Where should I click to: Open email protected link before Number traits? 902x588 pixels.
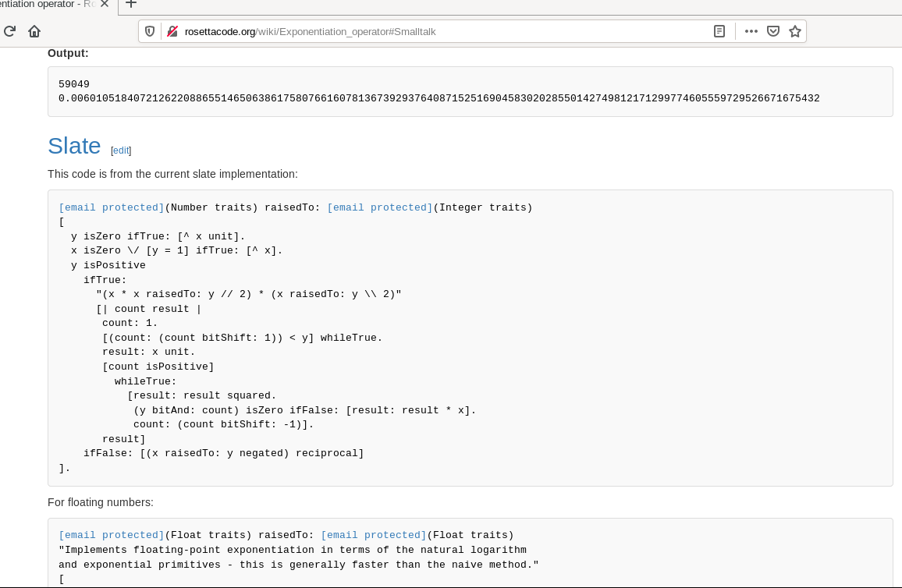click(x=111, y=207)
